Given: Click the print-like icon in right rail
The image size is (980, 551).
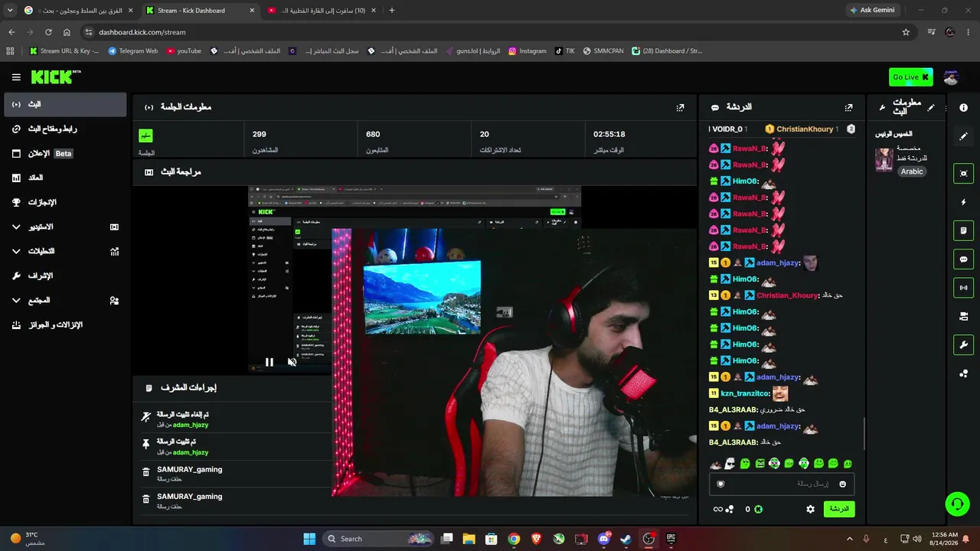Looking at the screenshot, I should 964,316.
